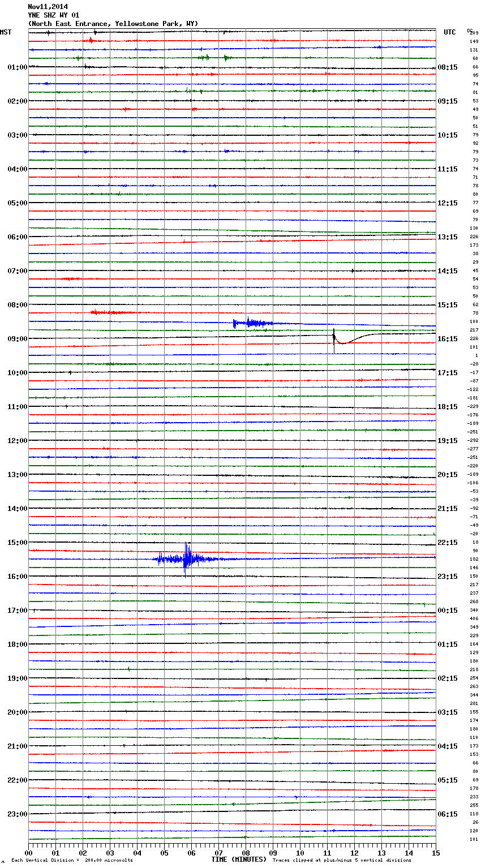Click minute 05 on the bottom axis
This screenshot has width=481, height=868.
coord(164,853)
